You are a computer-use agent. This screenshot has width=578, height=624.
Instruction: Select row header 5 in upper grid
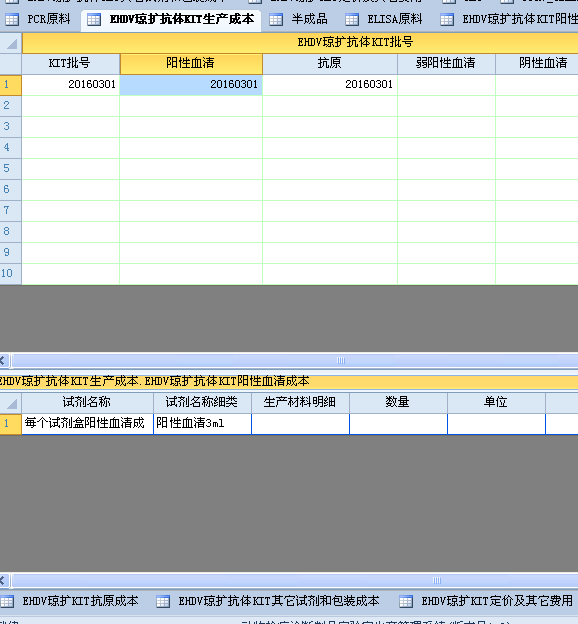tap(11, 168)
